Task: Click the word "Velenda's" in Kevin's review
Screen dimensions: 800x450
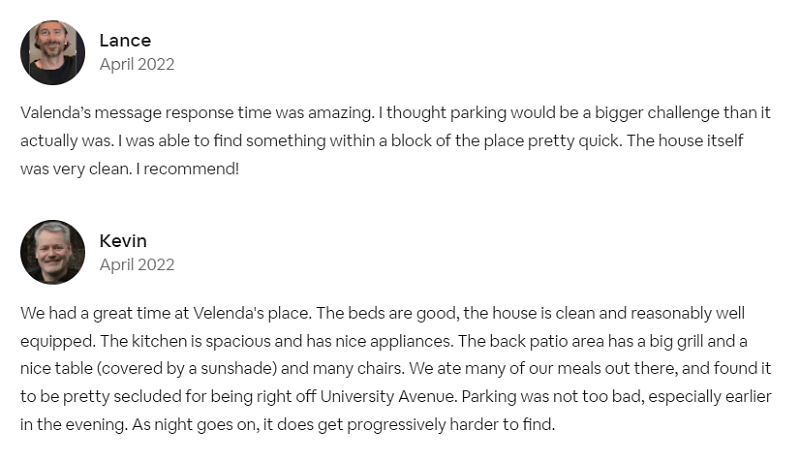Action: (228, 313)
